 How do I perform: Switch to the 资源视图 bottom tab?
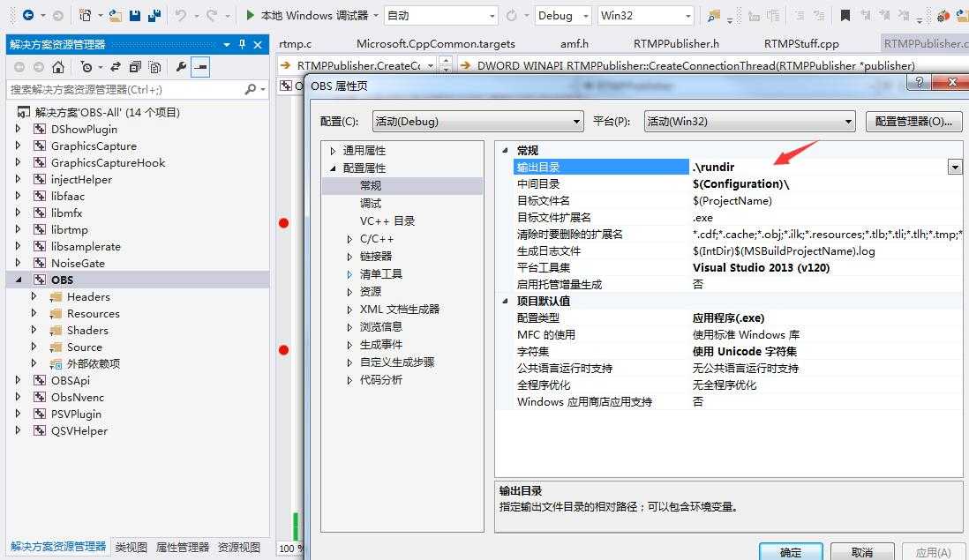click(238, 547)
